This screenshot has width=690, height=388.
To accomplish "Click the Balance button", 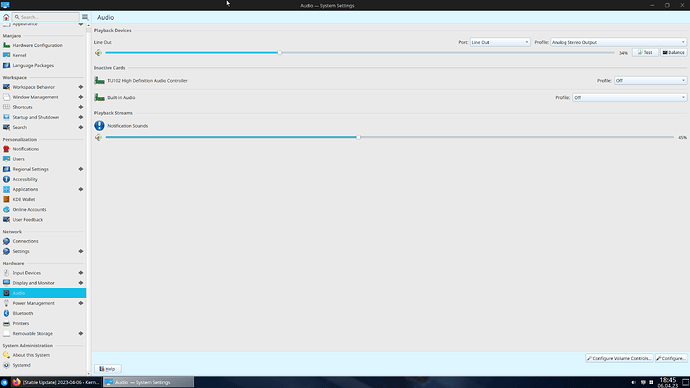I will [673, 52].
